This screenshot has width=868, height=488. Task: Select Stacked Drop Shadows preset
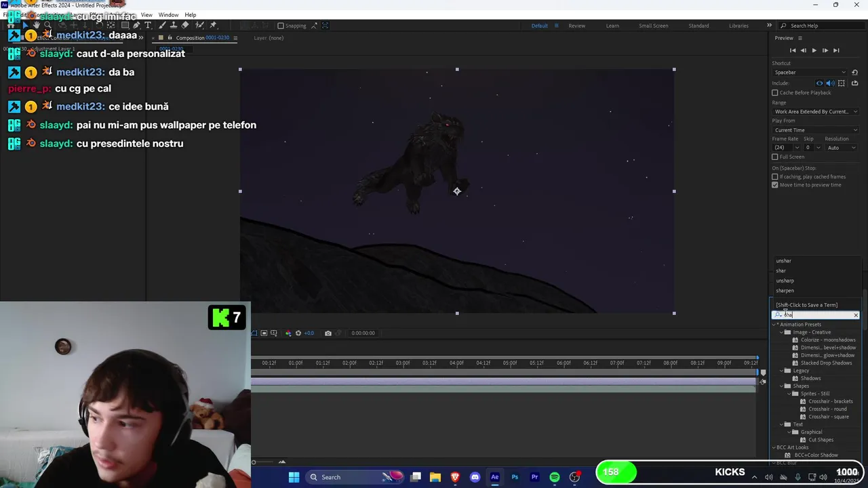826,363
